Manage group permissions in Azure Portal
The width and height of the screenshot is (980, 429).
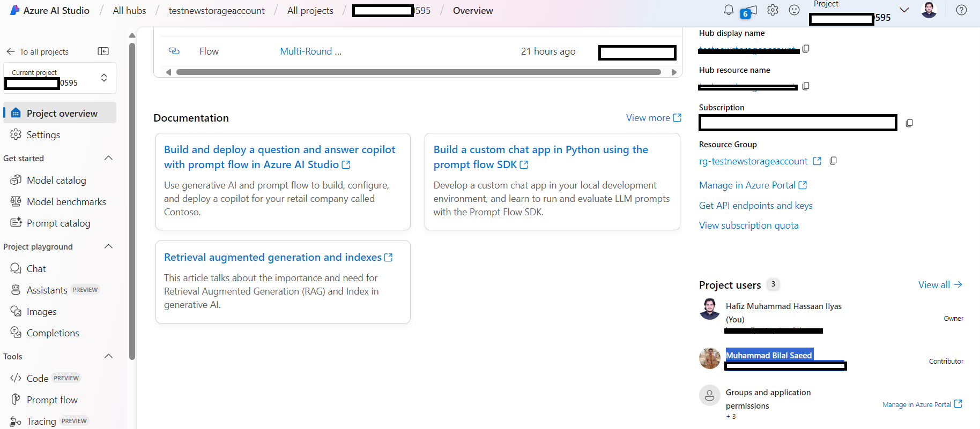coord(922,404)
